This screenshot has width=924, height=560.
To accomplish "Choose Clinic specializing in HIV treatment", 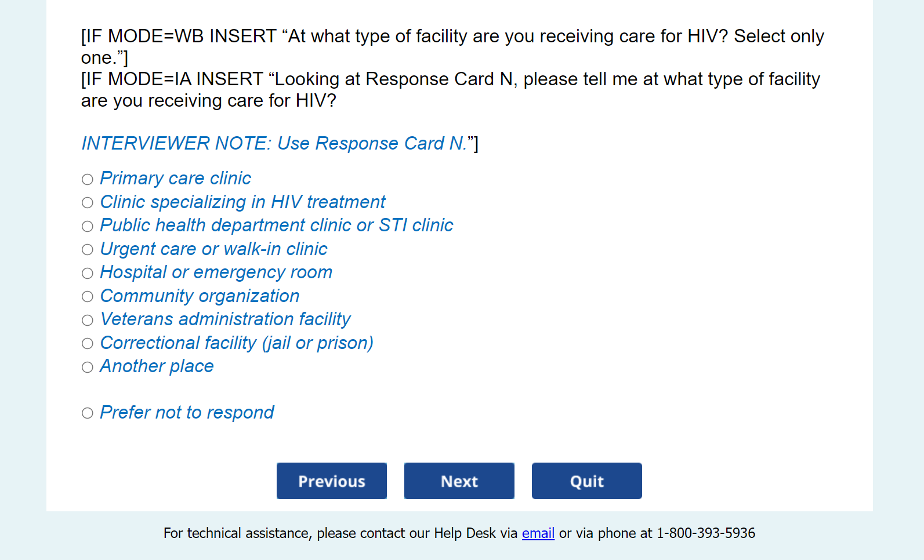I will pyautogui.click(x=88, y=203).
